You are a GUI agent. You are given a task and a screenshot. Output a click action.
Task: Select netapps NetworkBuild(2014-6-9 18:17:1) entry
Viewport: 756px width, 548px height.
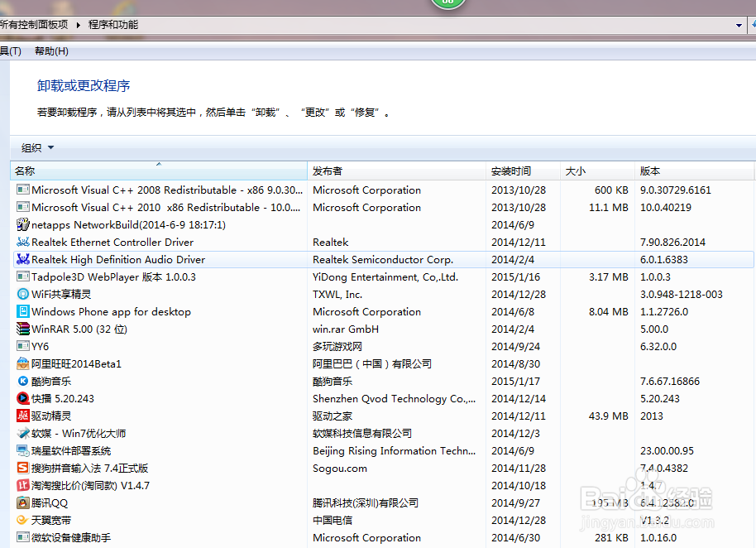[383, 225]
